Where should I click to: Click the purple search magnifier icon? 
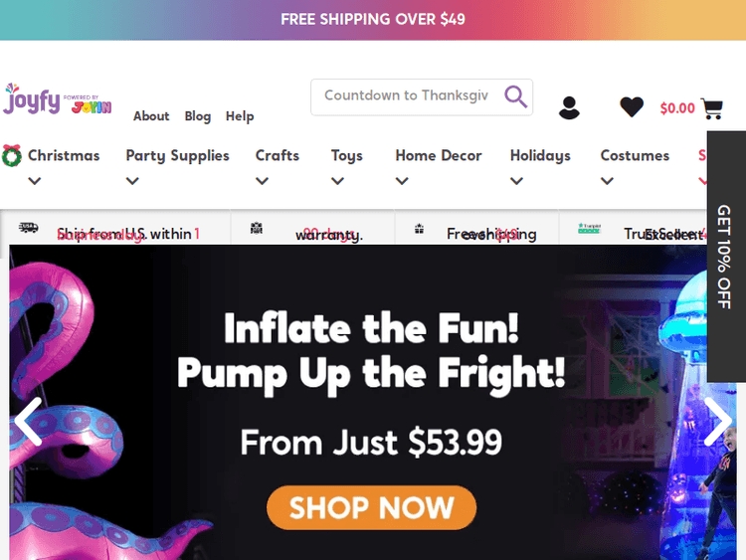(x=515, y=97)
